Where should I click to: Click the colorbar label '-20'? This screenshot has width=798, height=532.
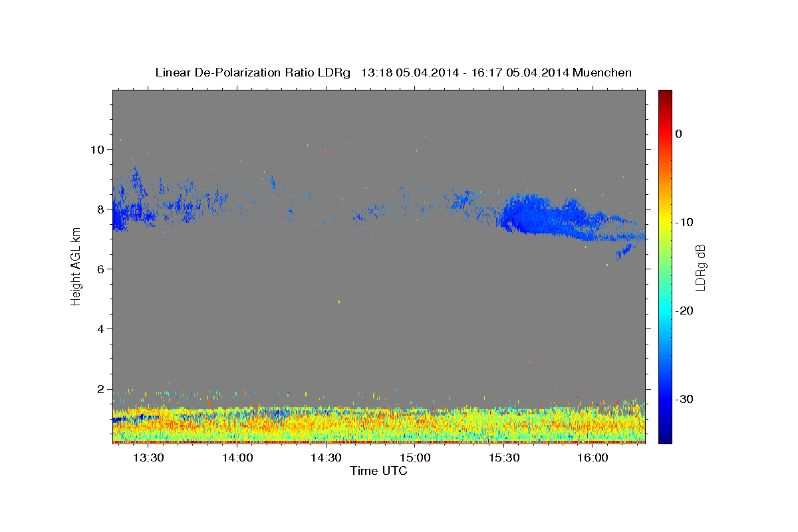(684, 311)
